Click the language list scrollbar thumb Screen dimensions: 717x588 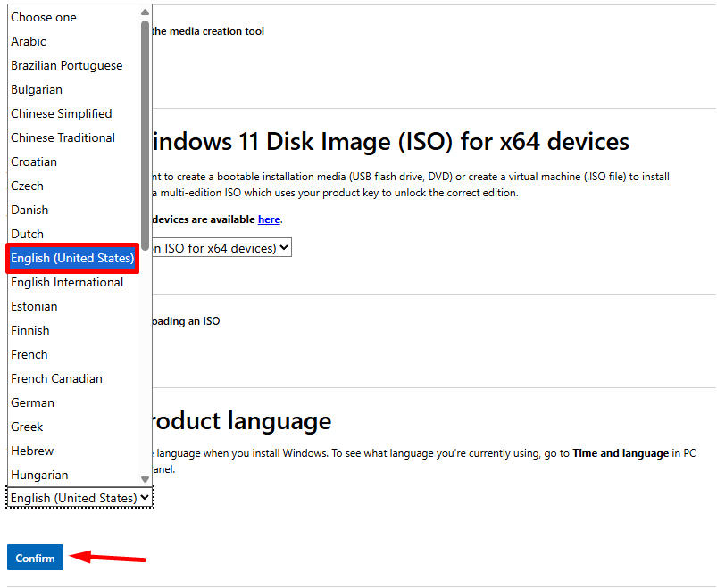point(145,136)
